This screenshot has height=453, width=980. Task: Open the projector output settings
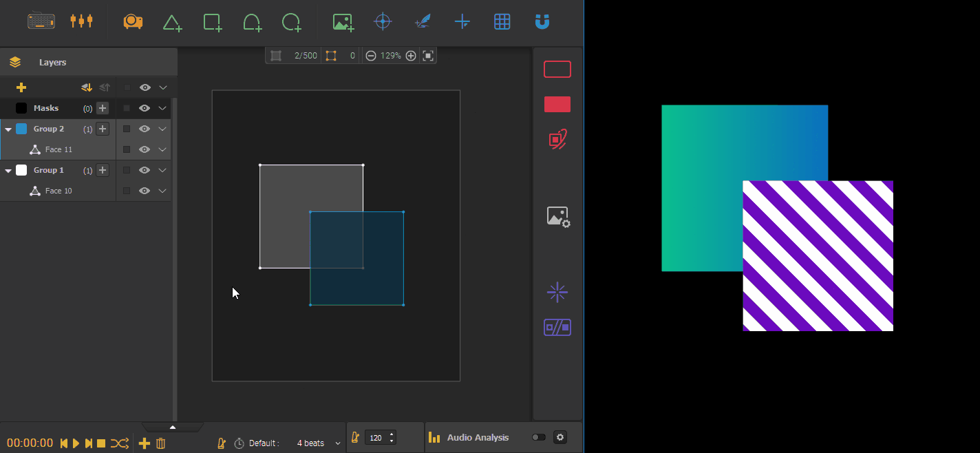click(x=133, y=21)
